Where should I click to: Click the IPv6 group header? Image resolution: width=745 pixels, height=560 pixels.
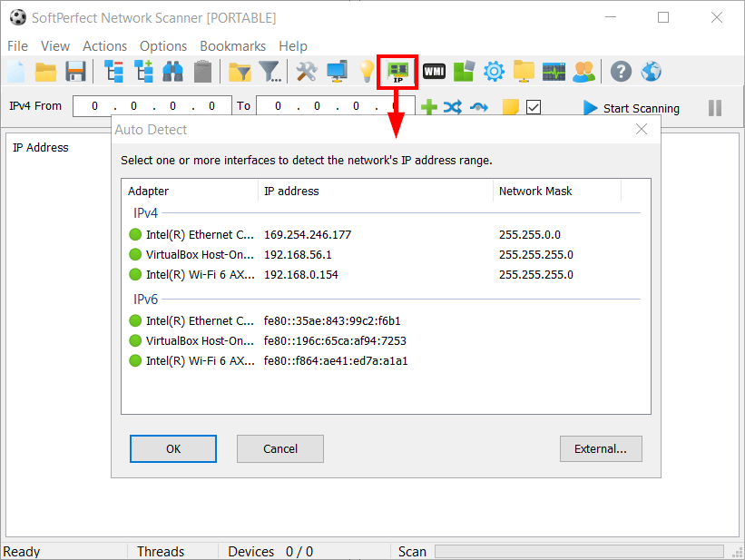coord(145,299)
